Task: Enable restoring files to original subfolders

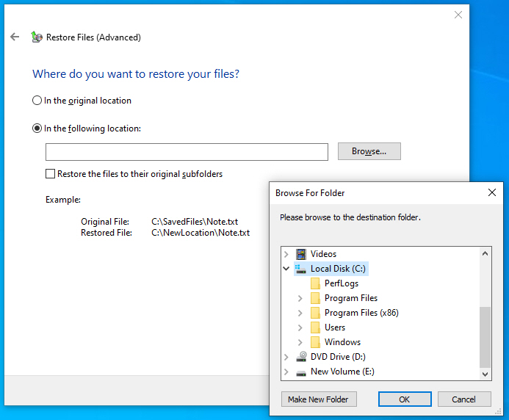Action: tap(51, 174)
